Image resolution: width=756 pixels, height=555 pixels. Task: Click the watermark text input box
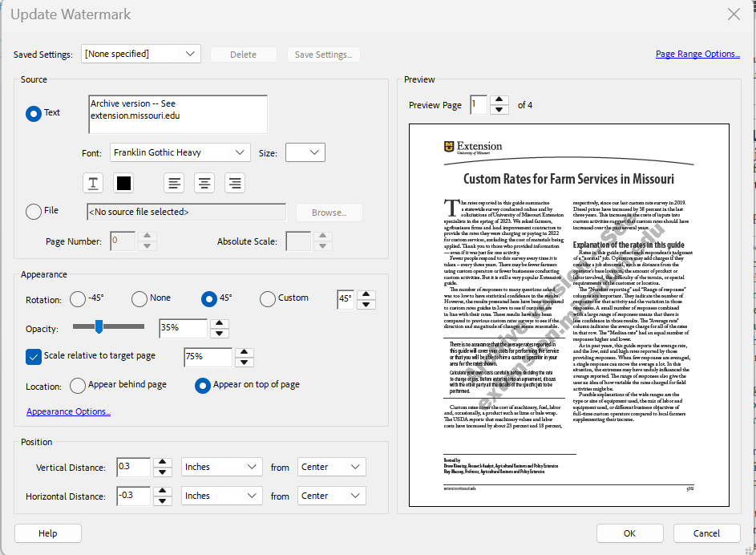177,114
